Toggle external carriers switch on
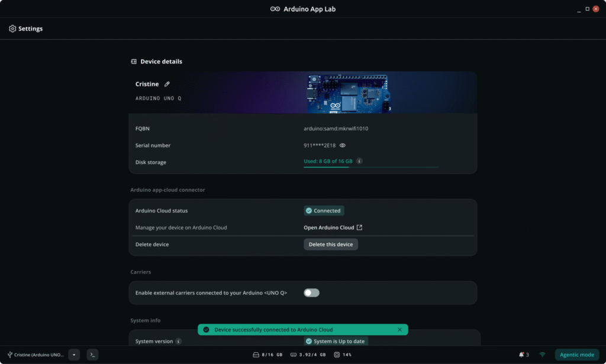 (311, 293)
